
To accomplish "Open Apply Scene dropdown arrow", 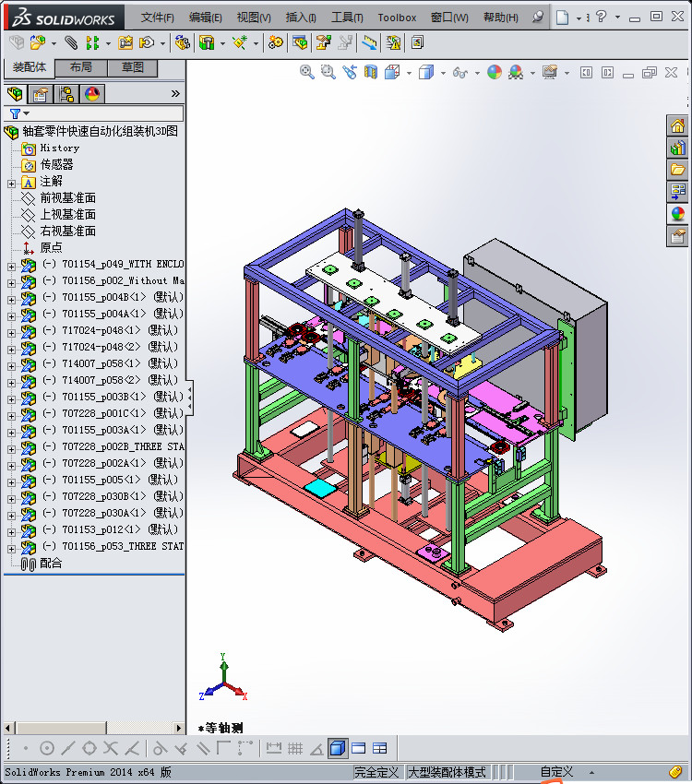I will pyautogui.click(x=532, y=73).
